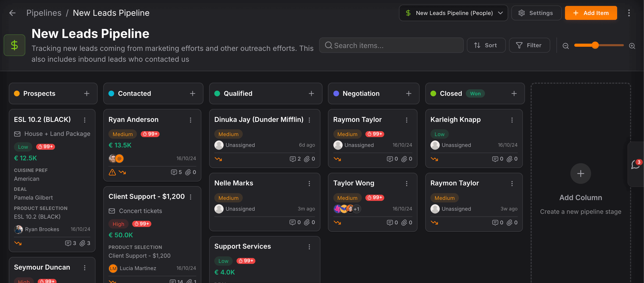Open the Filter menu

pos(529,45)
